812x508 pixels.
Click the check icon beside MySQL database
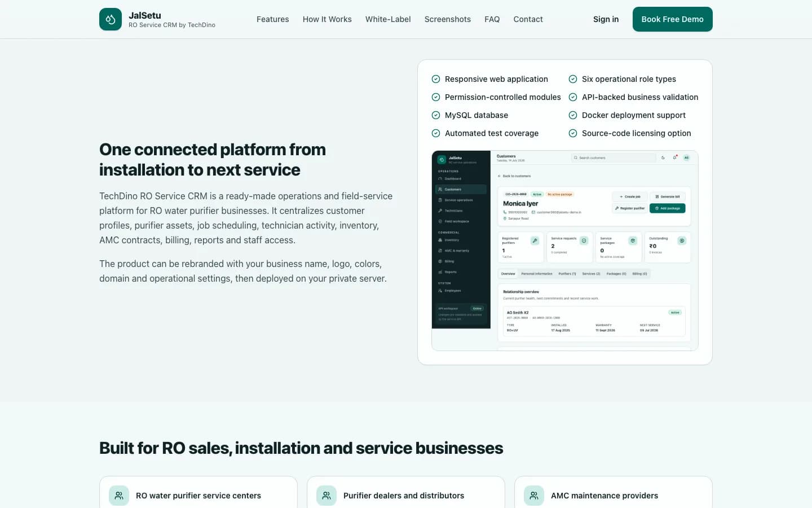[436, 115]
